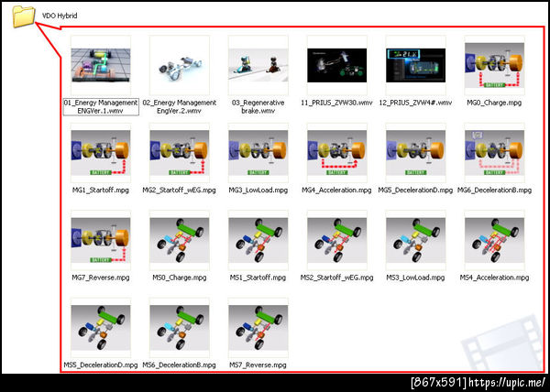This screenshot has height=392, width=550.
Task: Open the VDO Hybrid folder icon
Action: [x=24, y=16]
